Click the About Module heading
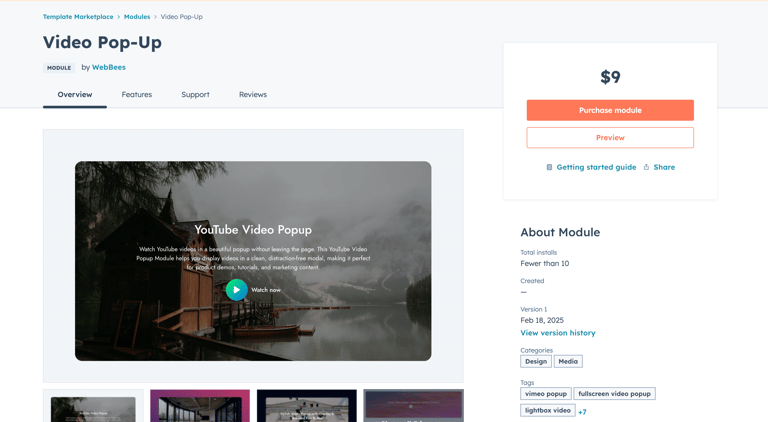 560,232
